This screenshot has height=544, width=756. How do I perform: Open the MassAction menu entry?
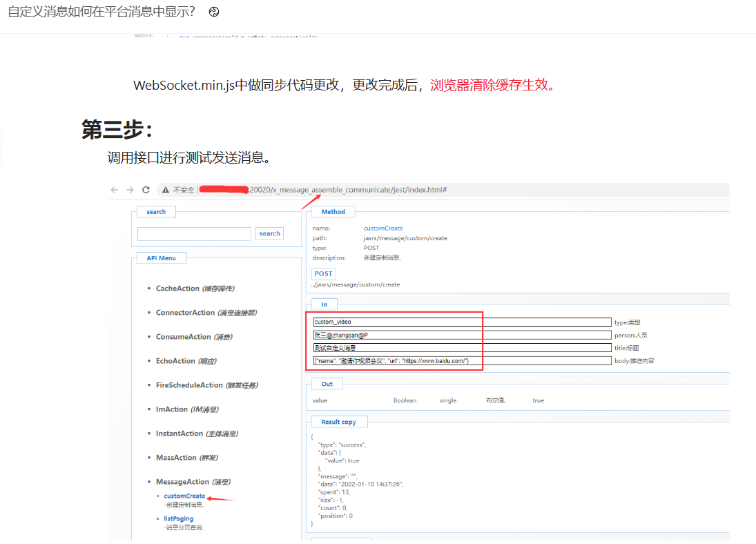(x=186, y=457)
